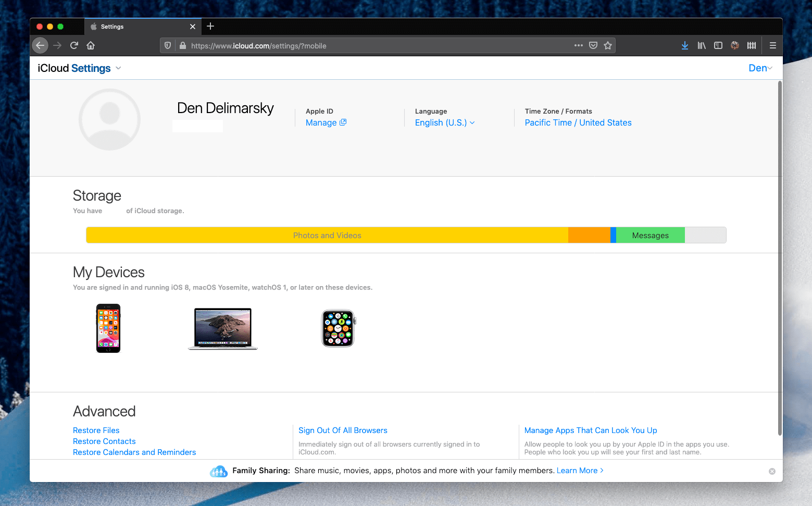812x506 pixels.
Task: Open the page actions three-dot menu
Action: [579, 45]
